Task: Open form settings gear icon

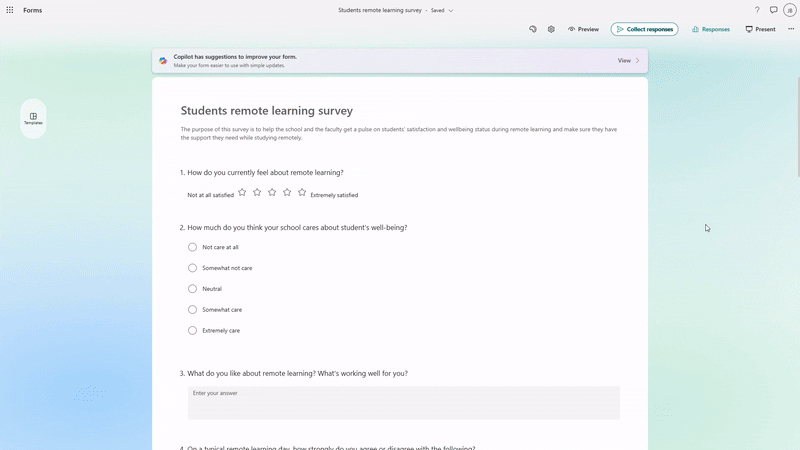Action: pyautogui.click(x=551, y=29)
